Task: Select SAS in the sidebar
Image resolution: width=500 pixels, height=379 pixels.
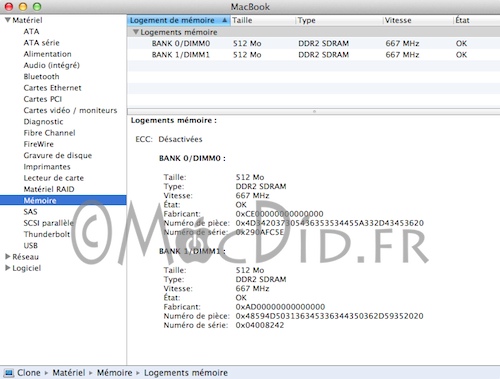Action: point(30,212)
